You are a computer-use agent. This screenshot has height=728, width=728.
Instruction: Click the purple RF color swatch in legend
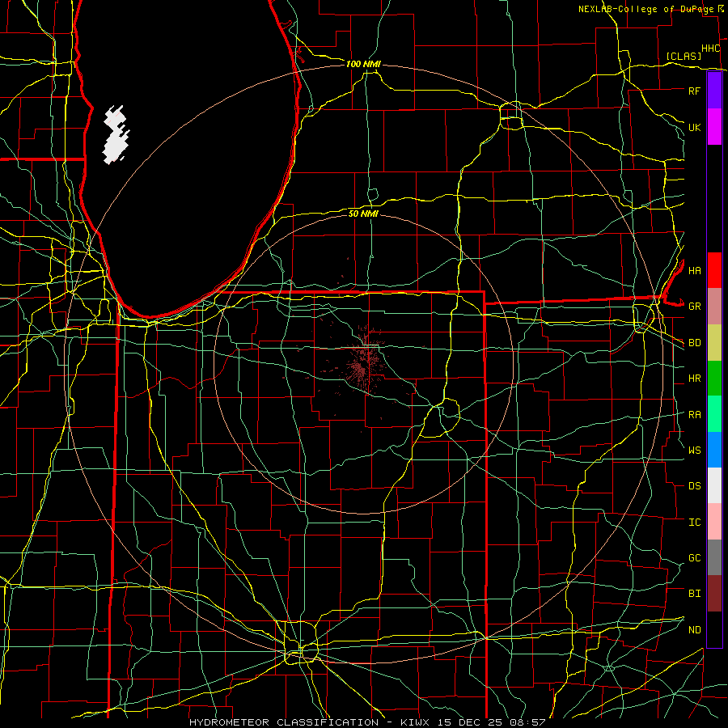point(714,91)
